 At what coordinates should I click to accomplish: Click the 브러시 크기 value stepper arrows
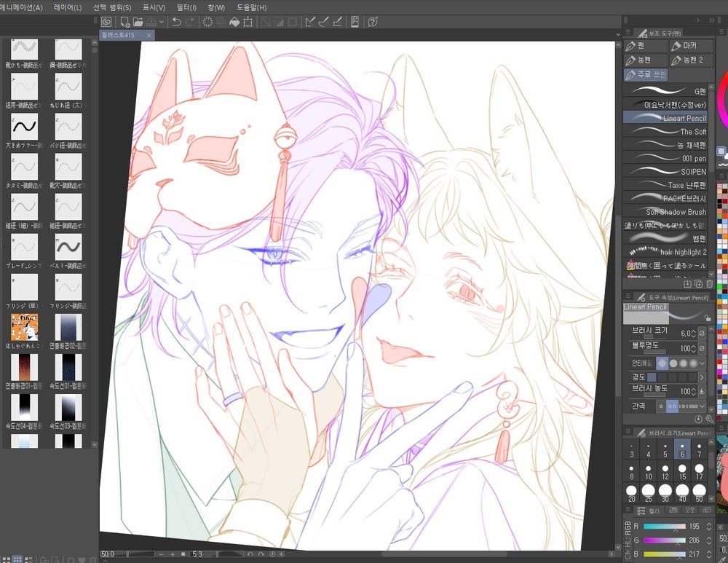coord(694,334)
